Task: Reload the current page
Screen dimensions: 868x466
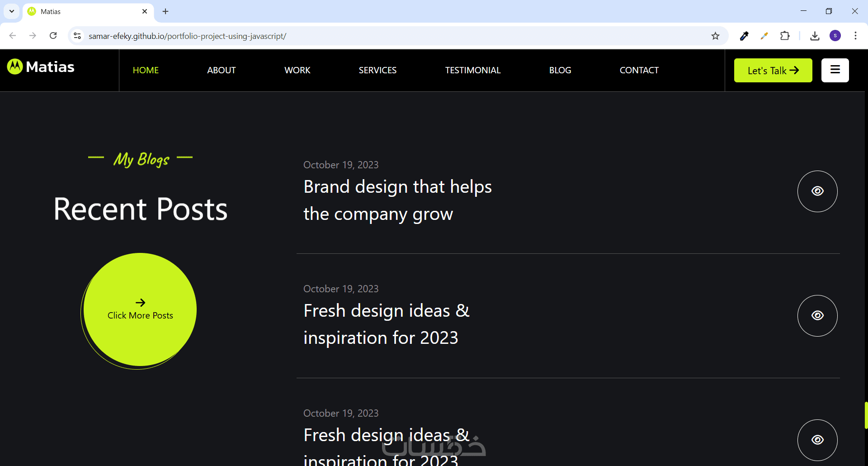Action: pos(53,36)
